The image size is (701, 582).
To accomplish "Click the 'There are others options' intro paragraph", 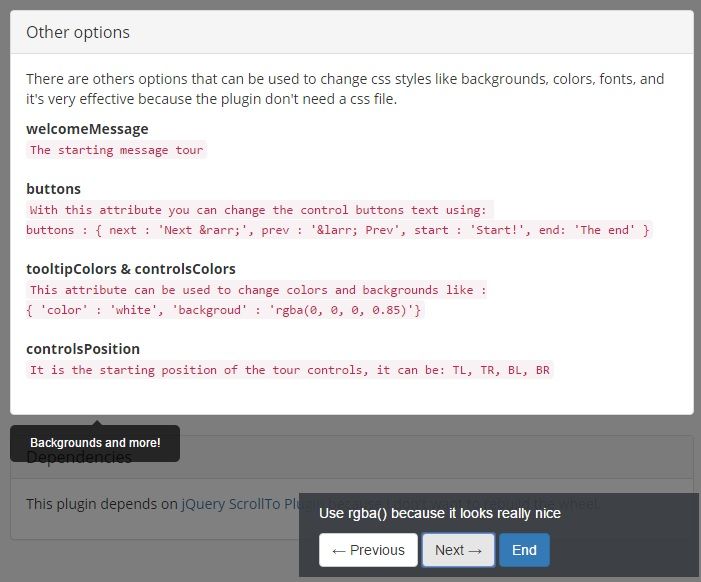I will (345, 89).
